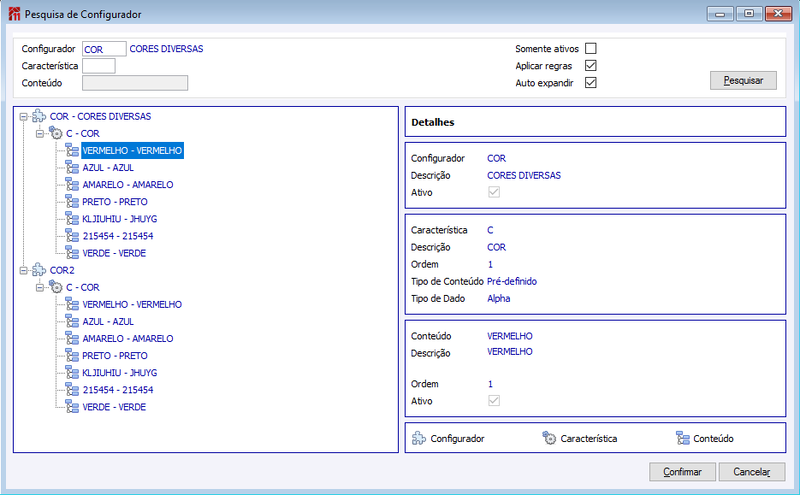800x495 pixels.
Task: Click the Ativo checkbox under Conteúdo details
Action: [494, 401]
